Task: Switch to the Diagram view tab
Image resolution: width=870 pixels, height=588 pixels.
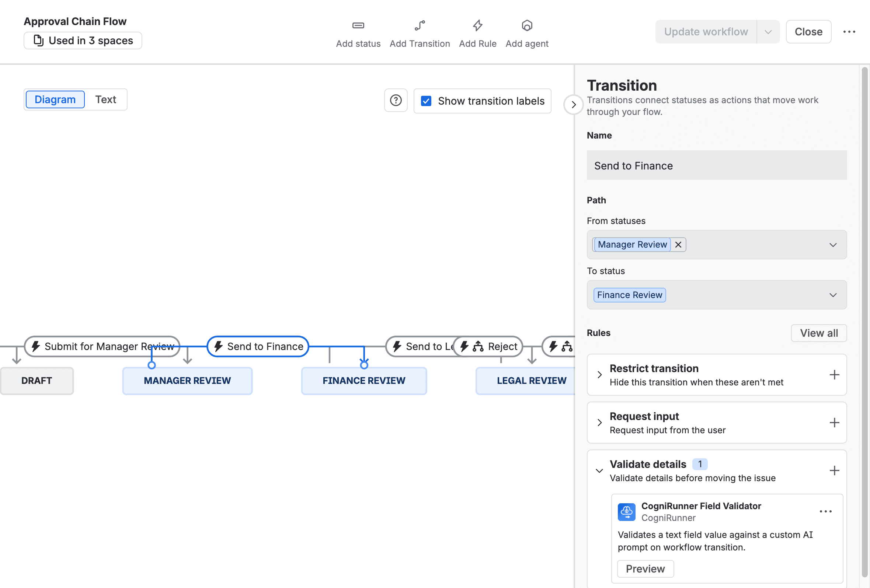Action: pyautogui.click(x=55, y=99)
